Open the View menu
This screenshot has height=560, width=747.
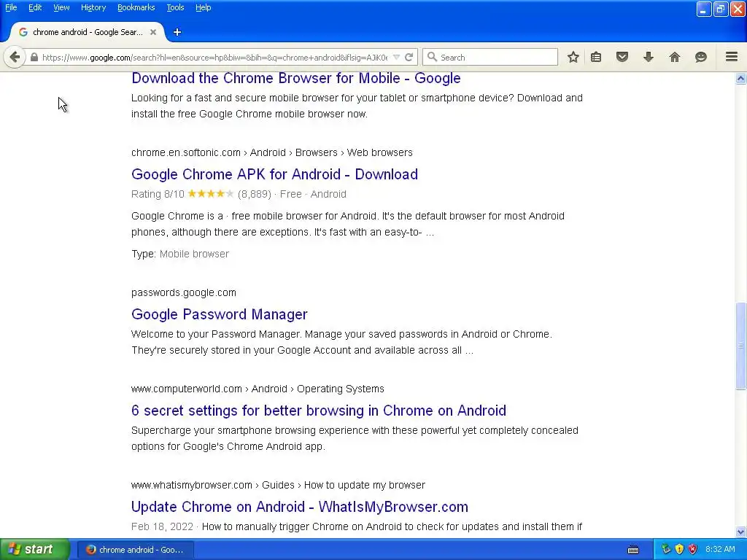pyautogui.click(x=61, y=7)
